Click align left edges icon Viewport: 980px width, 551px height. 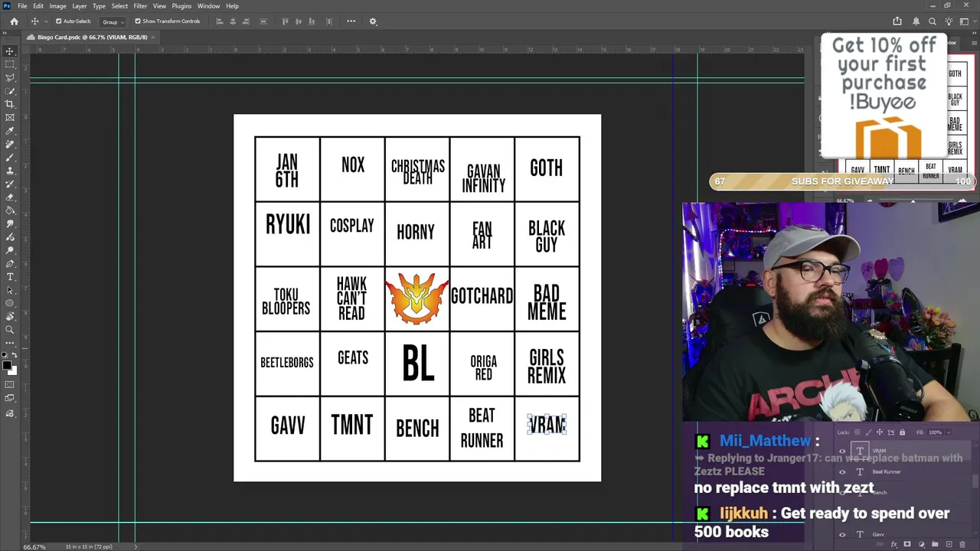220,21
